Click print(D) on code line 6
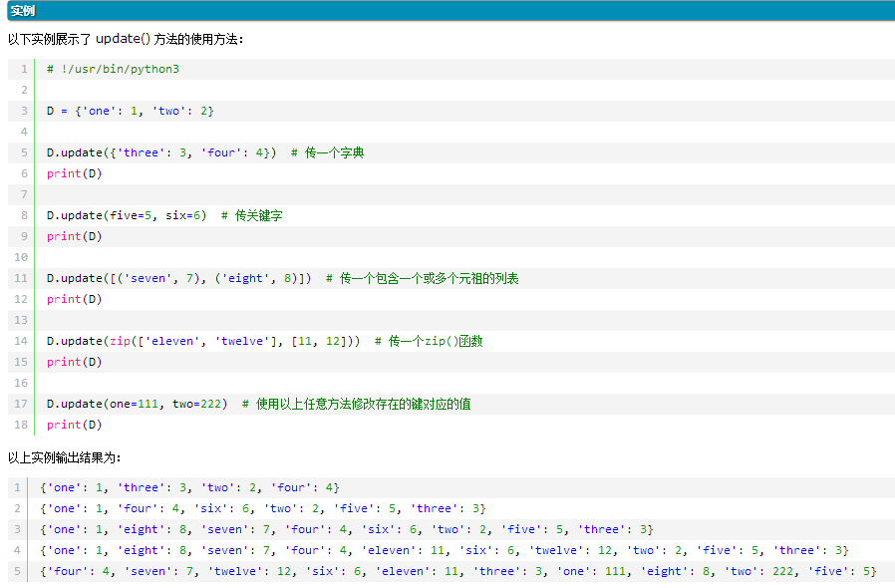This screenshot has width=895, height=588. coord(74,173)
